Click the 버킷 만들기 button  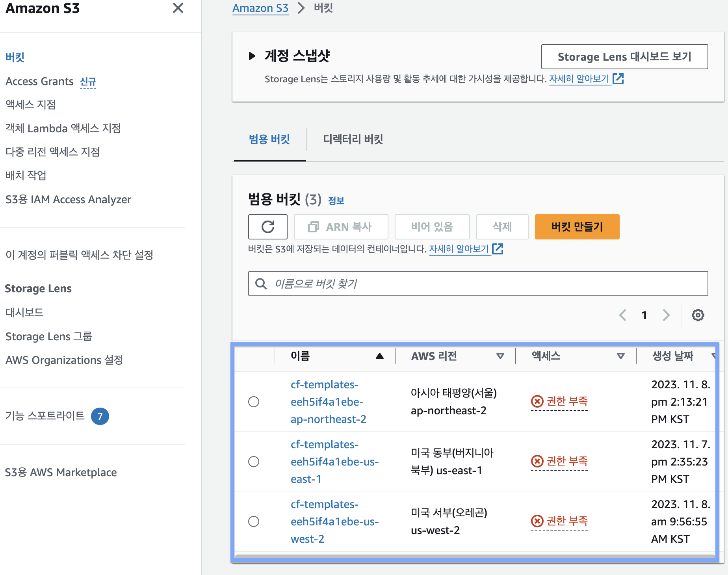point(577,227)
